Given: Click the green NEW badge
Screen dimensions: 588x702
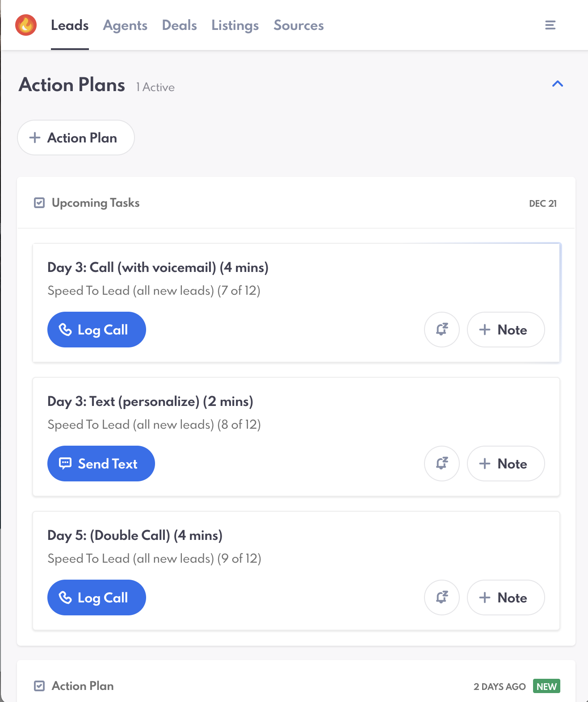Looking at the screenshot, I should pos(546,686).
